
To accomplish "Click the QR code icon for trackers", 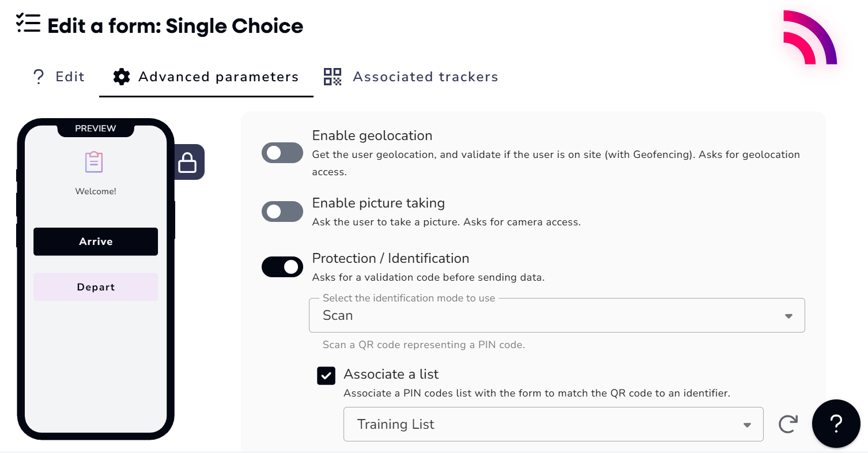I will coord(333,77).
